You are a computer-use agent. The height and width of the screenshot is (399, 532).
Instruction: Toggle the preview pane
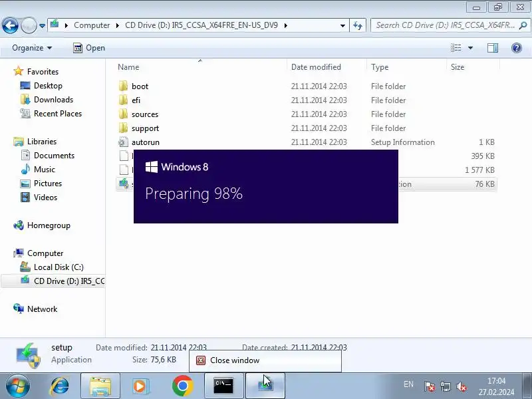[493, 48]
